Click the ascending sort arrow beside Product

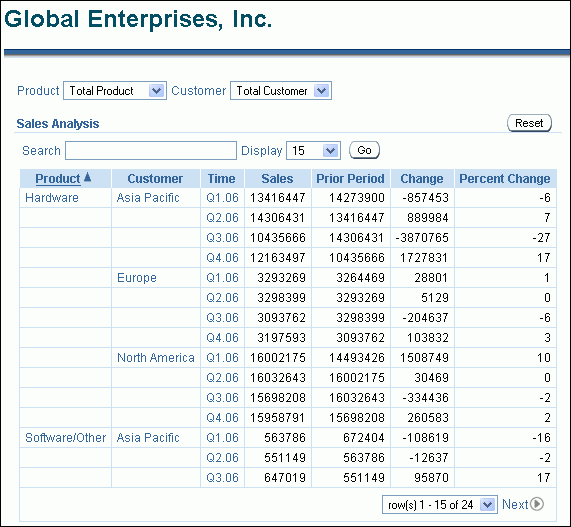click(87, 177)
